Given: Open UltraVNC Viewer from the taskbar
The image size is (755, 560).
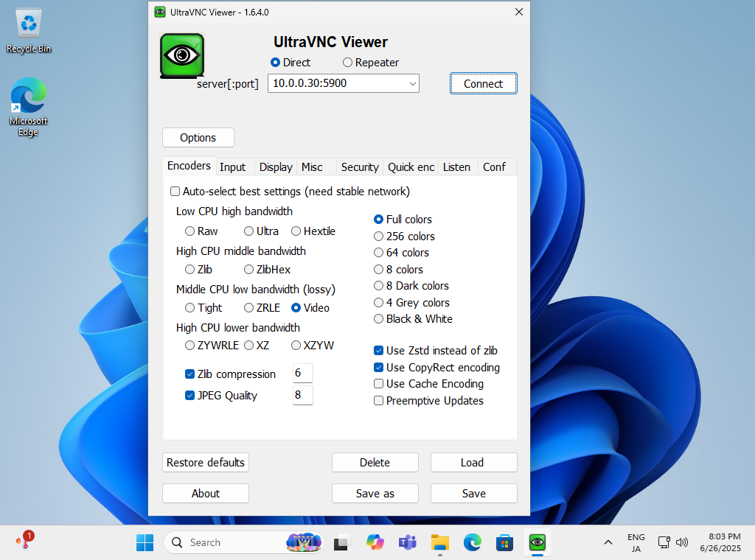Looking at the screenshot, I should (x=537, y=542).
